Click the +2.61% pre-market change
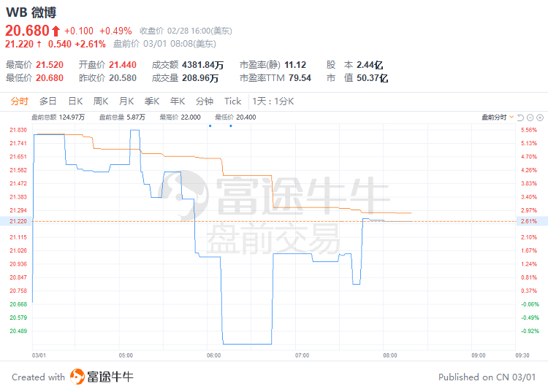Screen dimensions: 548x392 pos(90,44)
